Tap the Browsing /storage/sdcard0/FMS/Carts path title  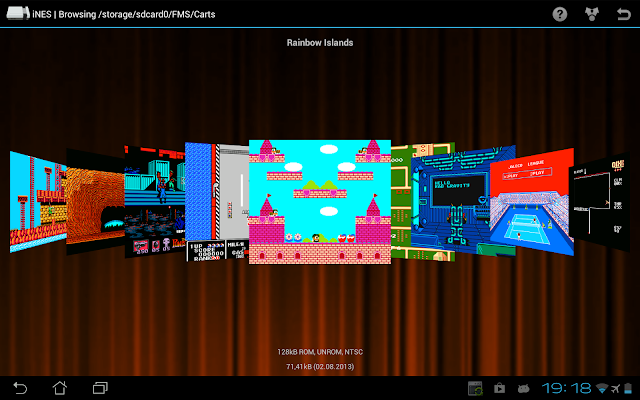click(x=137, y=14)
